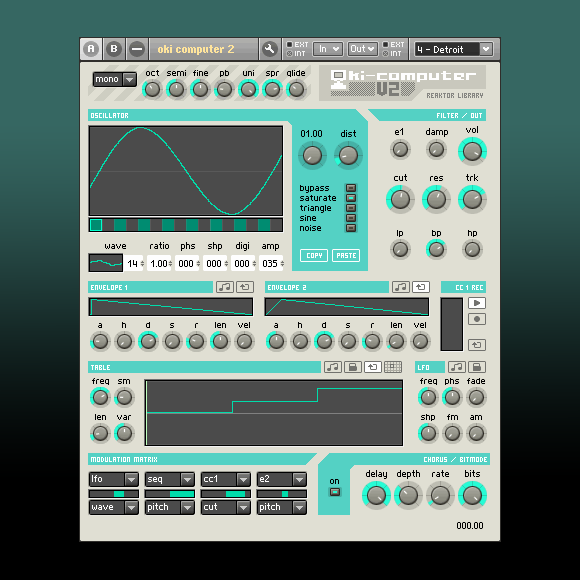This screenshot has height=580, width=580.
Task: Toggle the chorus on switch
Action: point(335,492)
